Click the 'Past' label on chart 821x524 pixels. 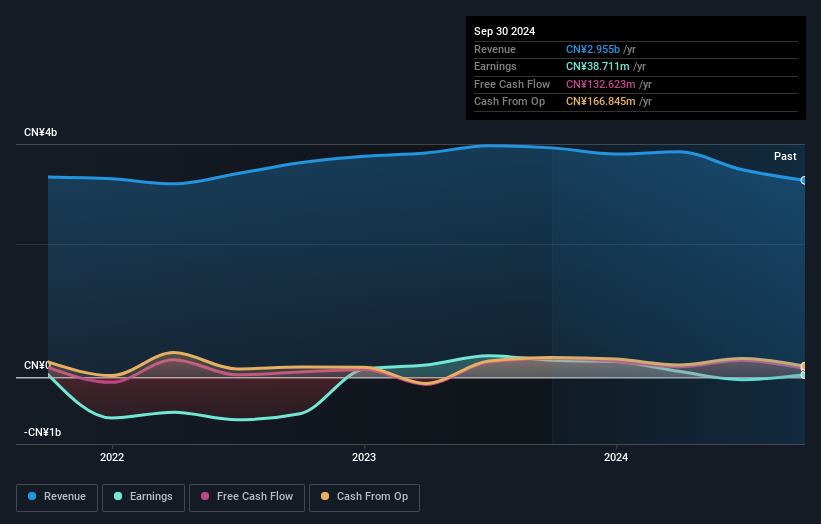(785, 156)
